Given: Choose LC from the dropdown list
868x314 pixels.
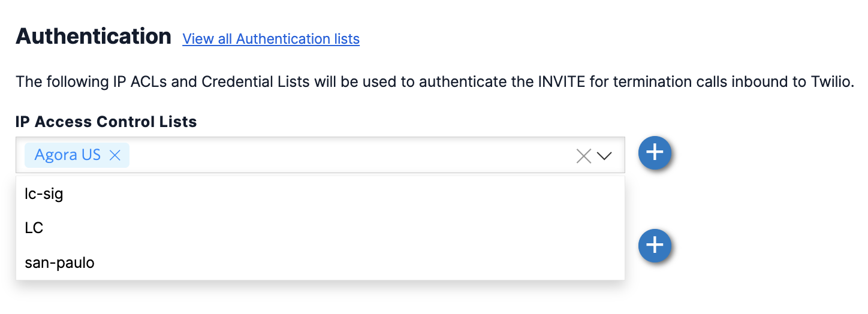Looking at the screenshot, I should (34, 228).
